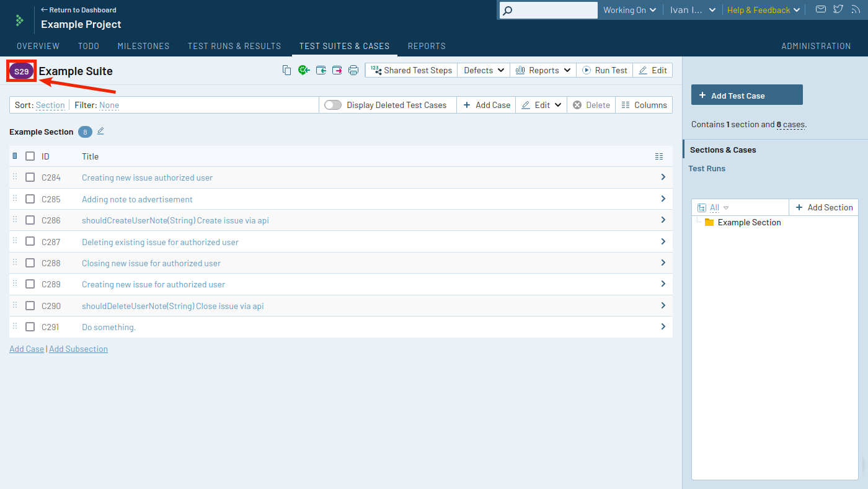
Task: Select Example Section folder in tree
Action: (749, 222)
